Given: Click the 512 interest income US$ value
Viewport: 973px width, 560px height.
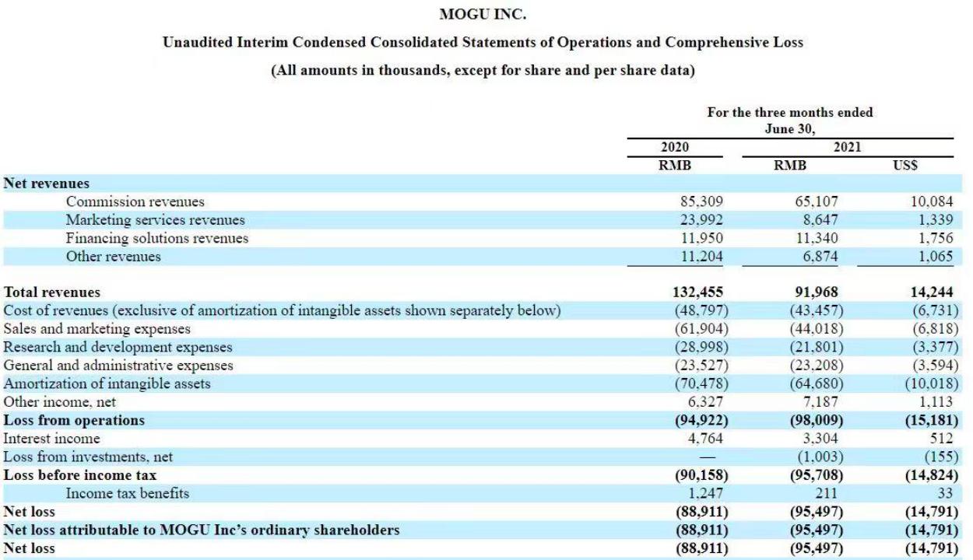Looking at the screenshot, I should pos(942,439).
